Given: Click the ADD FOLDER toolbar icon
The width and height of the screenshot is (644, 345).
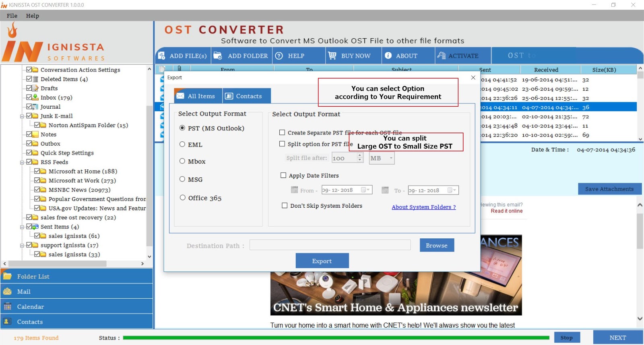Looking at the screenshot, I should pos(218,56).
